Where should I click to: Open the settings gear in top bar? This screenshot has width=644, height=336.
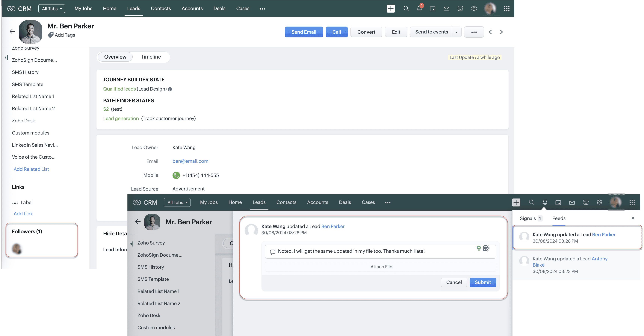tap(474, 9)
